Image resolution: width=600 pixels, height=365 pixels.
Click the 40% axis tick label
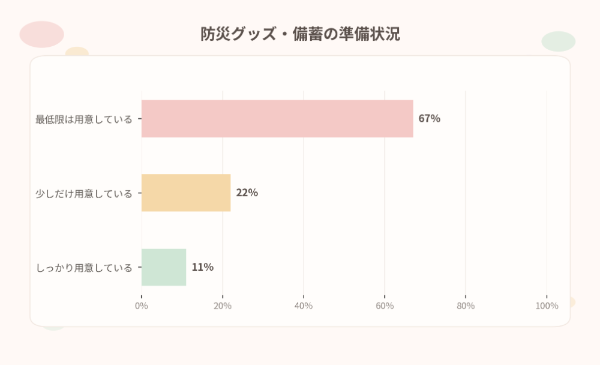pyautogui.click(x=303, y=306)
